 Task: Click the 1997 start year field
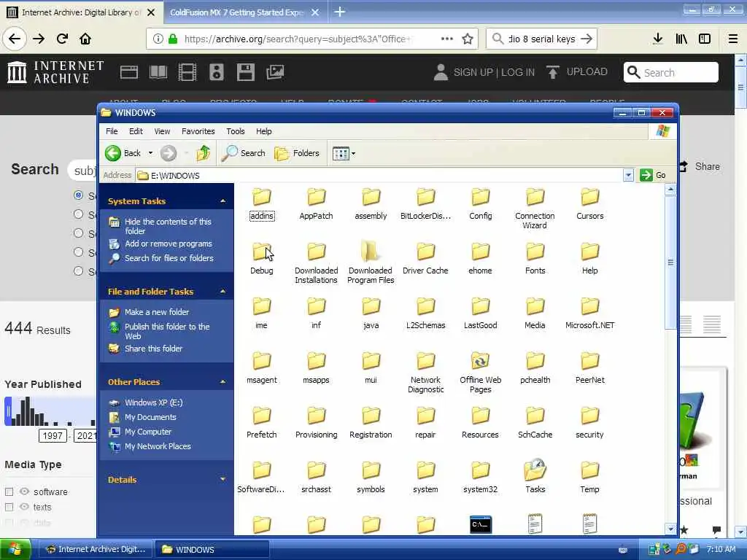(53, 435)
